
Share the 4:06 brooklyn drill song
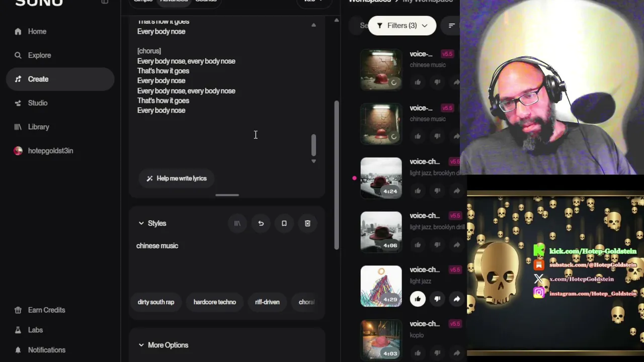[x=456, y=245]
